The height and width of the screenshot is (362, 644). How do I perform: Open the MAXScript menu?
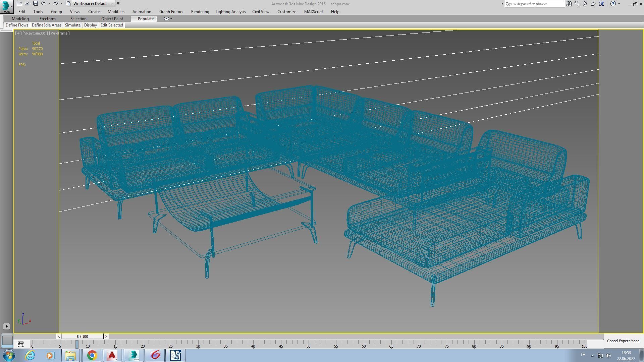pos(313,12)
